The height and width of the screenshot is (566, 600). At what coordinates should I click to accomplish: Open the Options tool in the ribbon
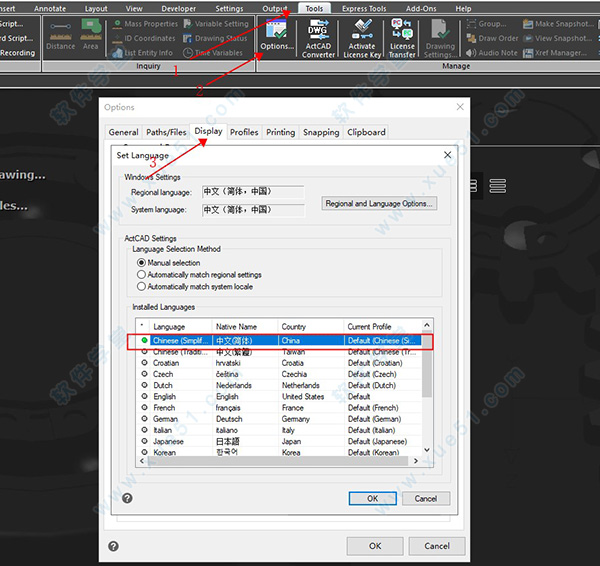point(277,38)
